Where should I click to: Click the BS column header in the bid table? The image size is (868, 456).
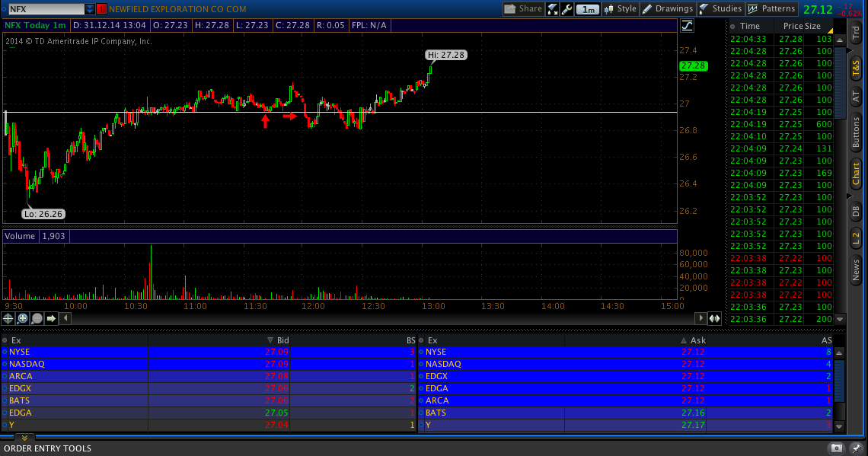[x=410, y=340]
